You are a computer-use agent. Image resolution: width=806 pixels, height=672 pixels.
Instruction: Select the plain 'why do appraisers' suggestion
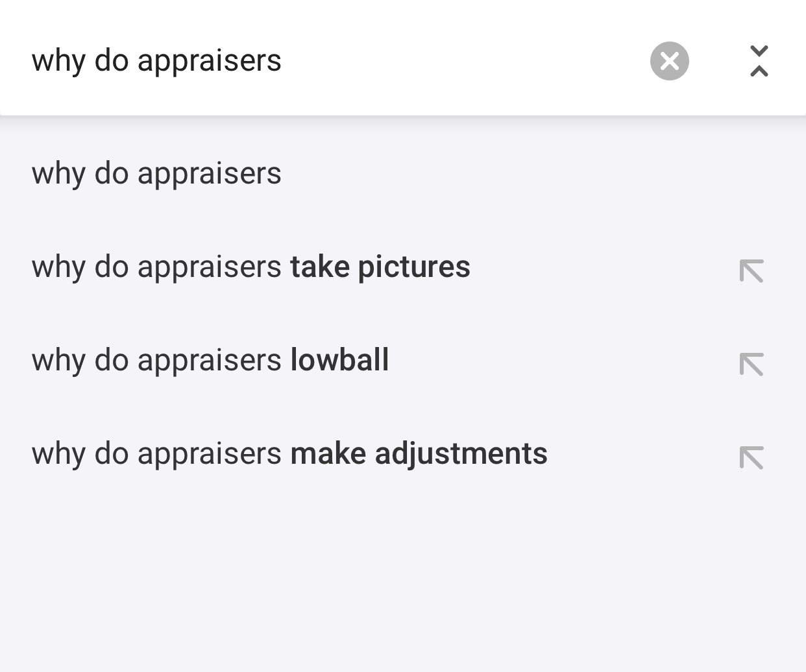[x=156, y=173]
